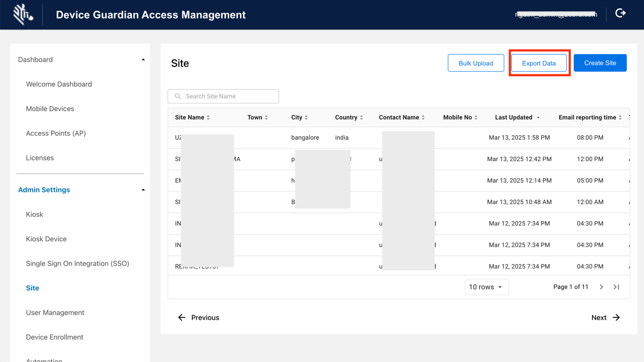Open Single Sign On Integration page
The image size is (644, 362).
point(78,263)
